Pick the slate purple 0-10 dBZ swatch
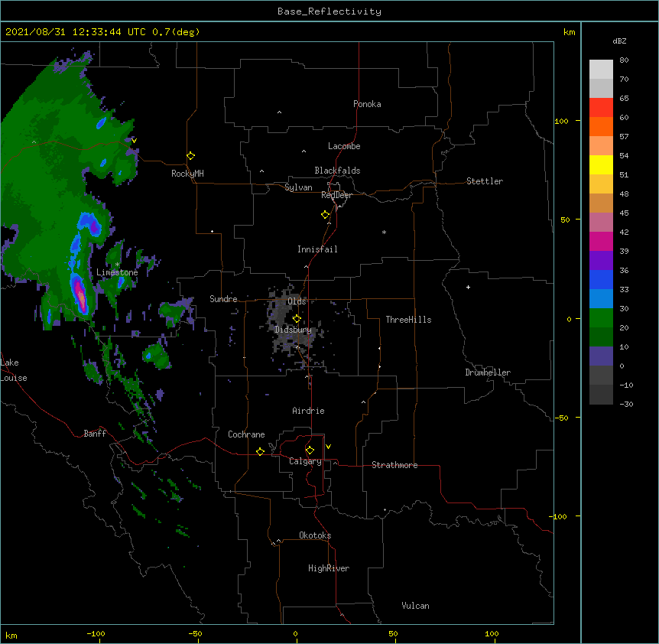The height and width of the screenshot is (644, 659). (x=601, y=356)
